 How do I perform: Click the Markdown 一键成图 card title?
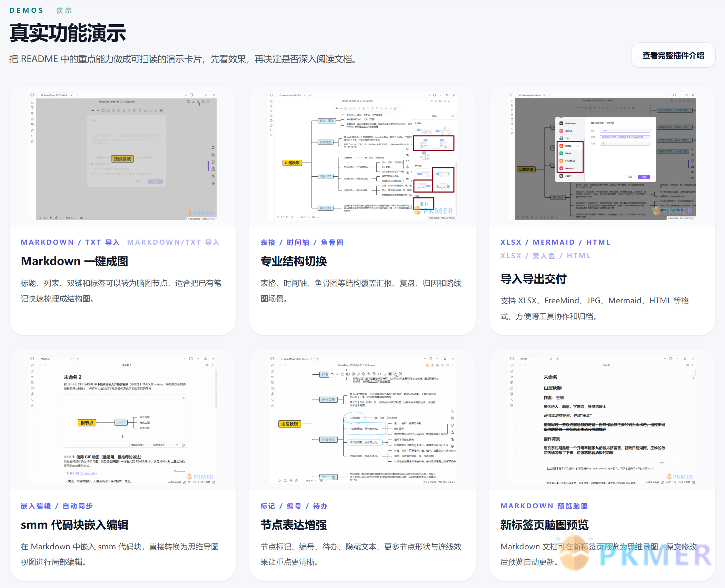[x=75, y=261]
